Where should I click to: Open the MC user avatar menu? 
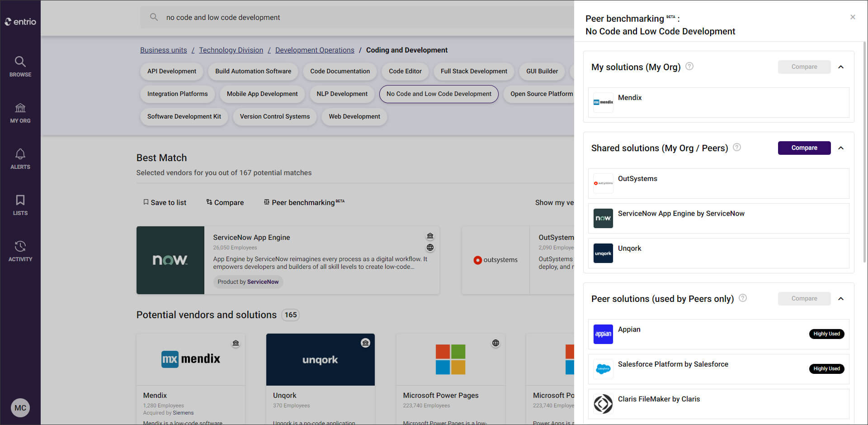(20, 408)
